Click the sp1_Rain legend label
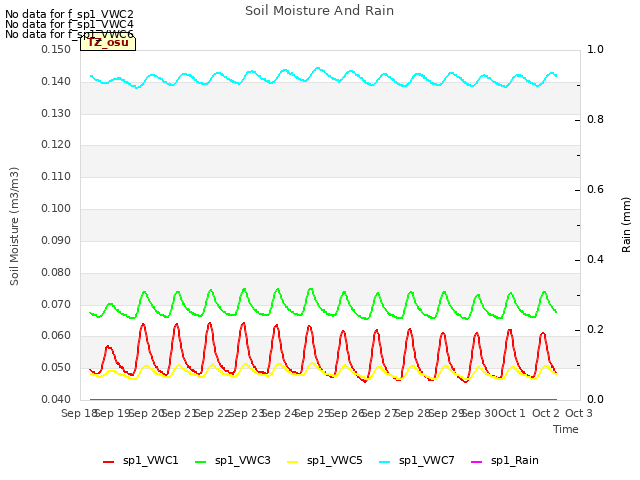Image resolution: width=640 pixels, height=480 pixels. tap(515, 460)
